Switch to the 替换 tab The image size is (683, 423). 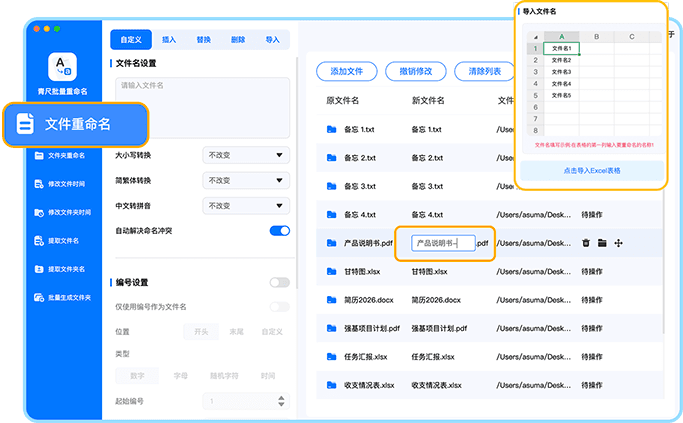(204, 40)
